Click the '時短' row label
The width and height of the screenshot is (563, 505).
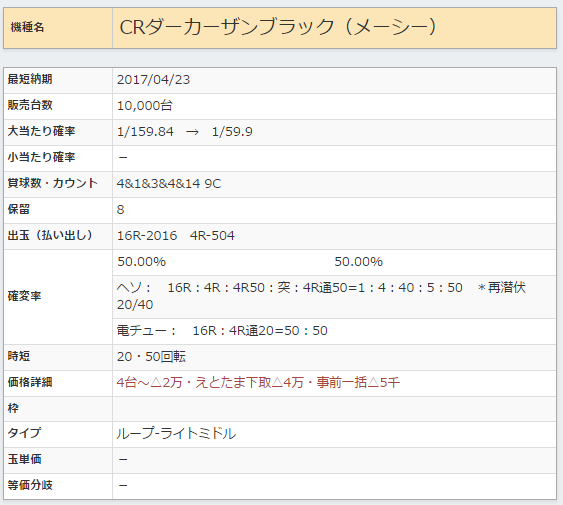(19, 356)
